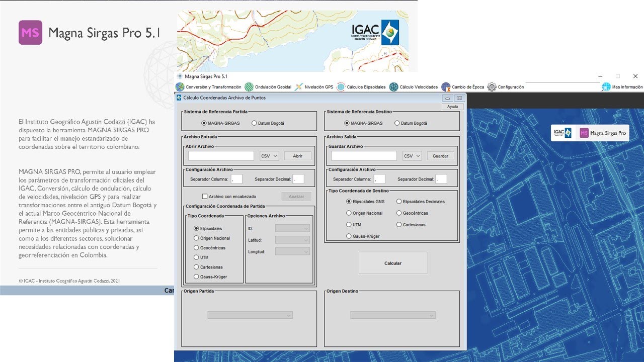644x362 pixels.
Task: Select Origen Nacional in Tipo Coordenada
Action: tap(197, 238)
